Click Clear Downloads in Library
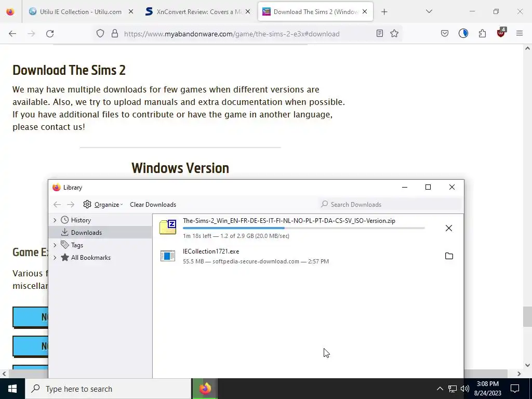Viewport: 532px width, 399px height. (x=153, y=205)
